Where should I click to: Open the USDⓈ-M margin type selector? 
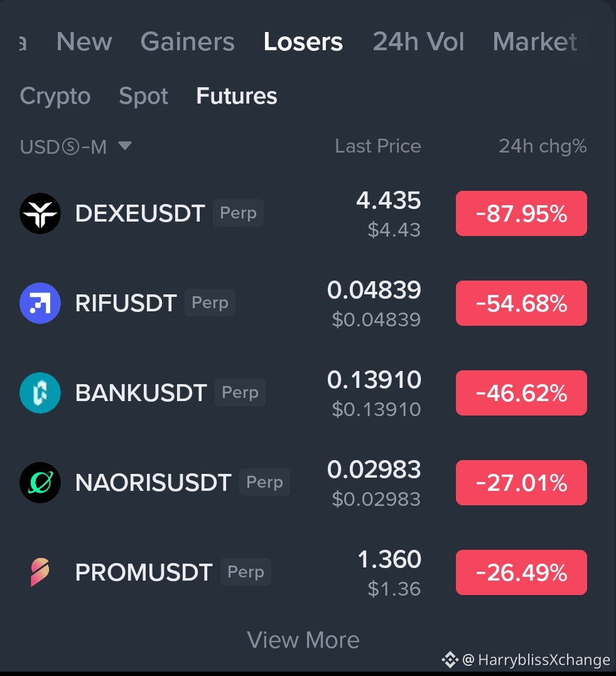[75, 147]
